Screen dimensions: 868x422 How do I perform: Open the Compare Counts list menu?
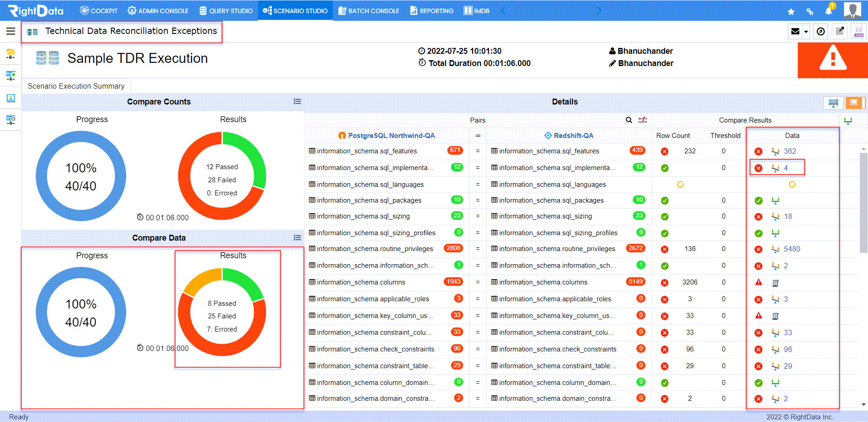(x=297, y=102)
